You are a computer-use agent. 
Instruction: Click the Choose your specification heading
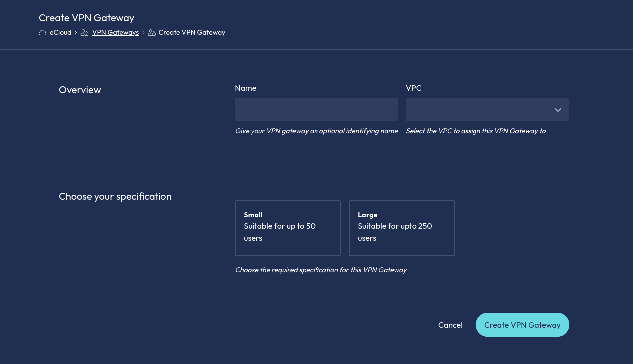[x=115, y=196]
